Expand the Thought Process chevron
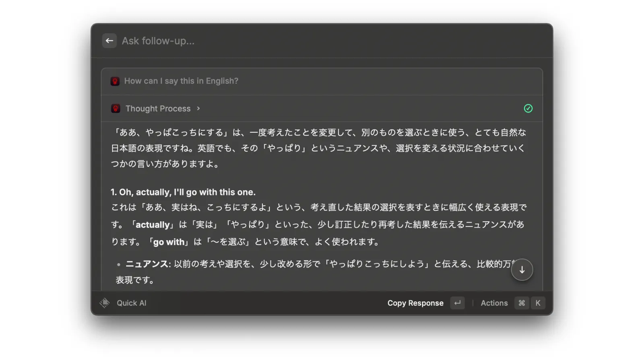The width and height of the screenshot is (644, 362). (198, 109)
